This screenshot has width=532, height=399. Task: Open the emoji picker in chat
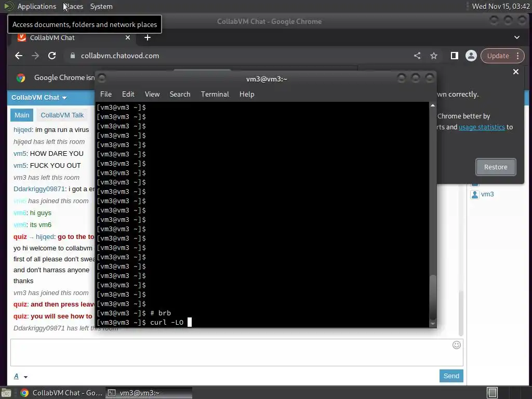pos(457,345)
